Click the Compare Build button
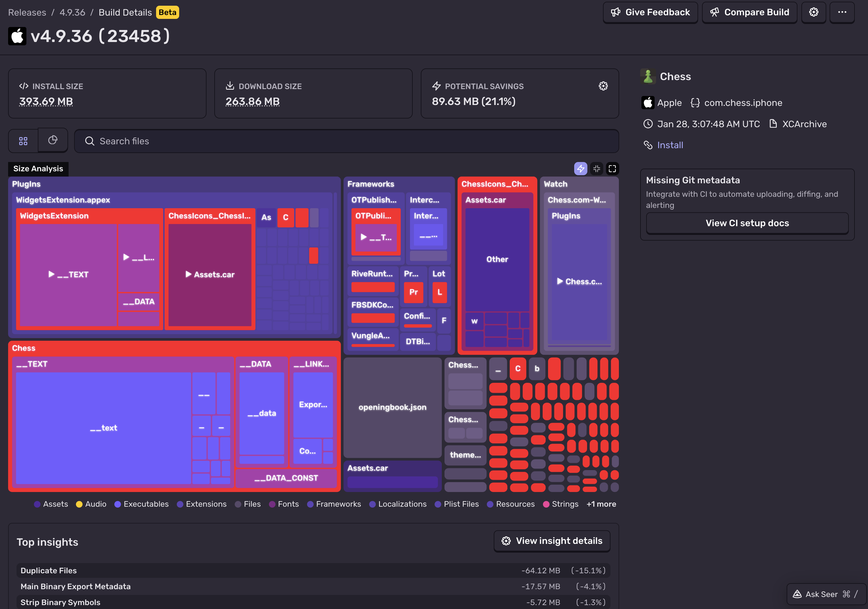The image size is (868, 609). [749, 13]
